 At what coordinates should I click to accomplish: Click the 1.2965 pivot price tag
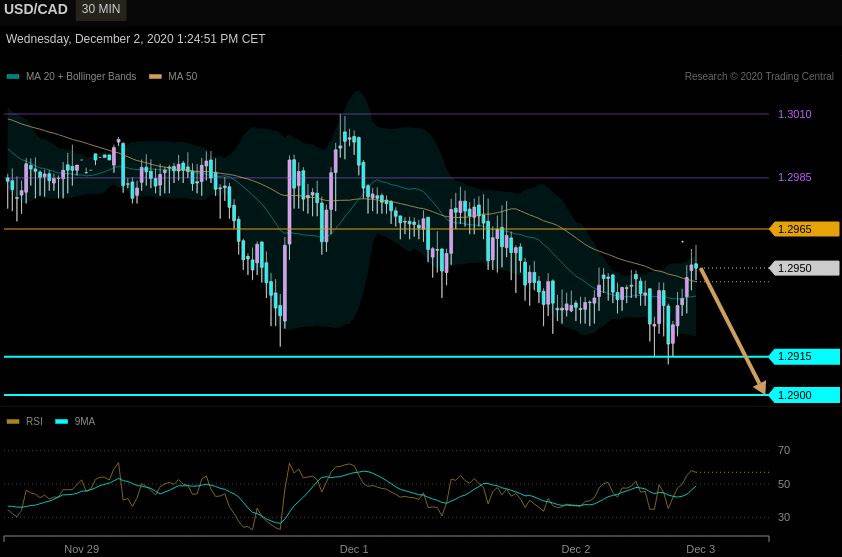tap(804, 229)
